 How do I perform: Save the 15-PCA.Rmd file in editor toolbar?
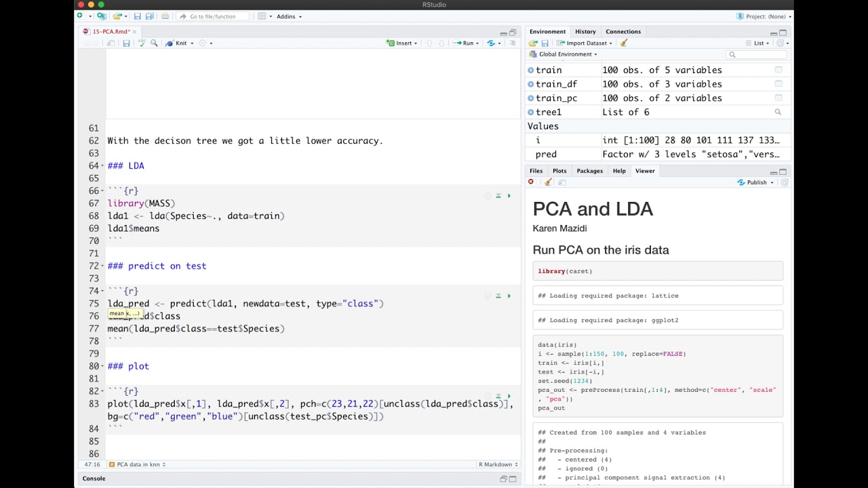pos(126,43)
